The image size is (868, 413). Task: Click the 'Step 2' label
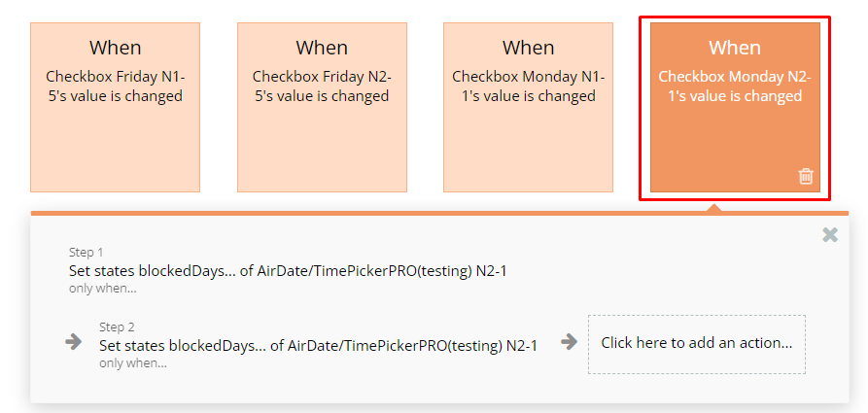coord(117,327)
